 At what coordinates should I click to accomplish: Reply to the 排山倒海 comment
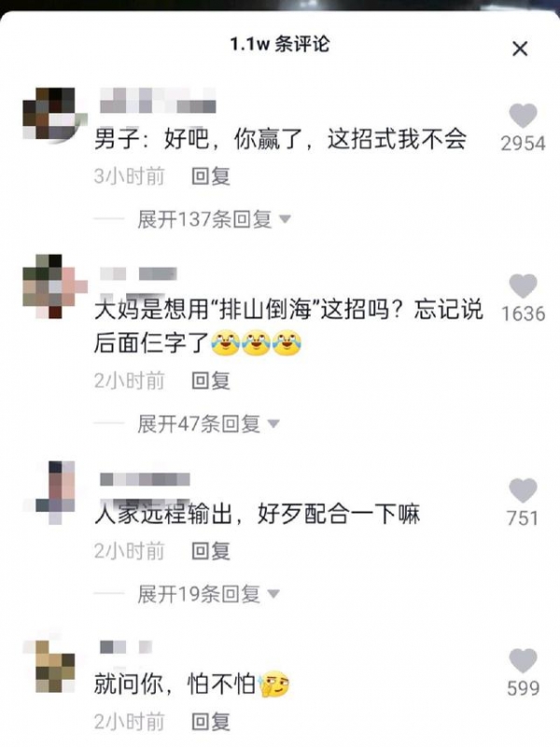coord(211,381)
